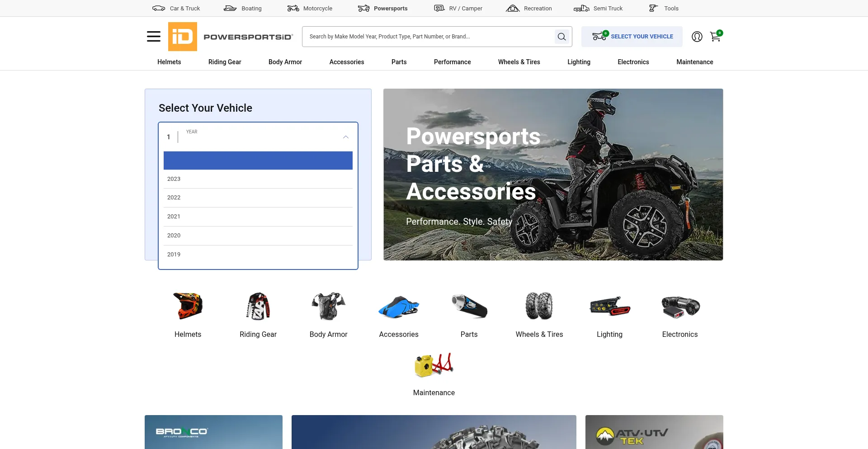This screenshot has width=868, height=449.
Task: Open the Riding Gear menu item
Action: coord(225,62)
